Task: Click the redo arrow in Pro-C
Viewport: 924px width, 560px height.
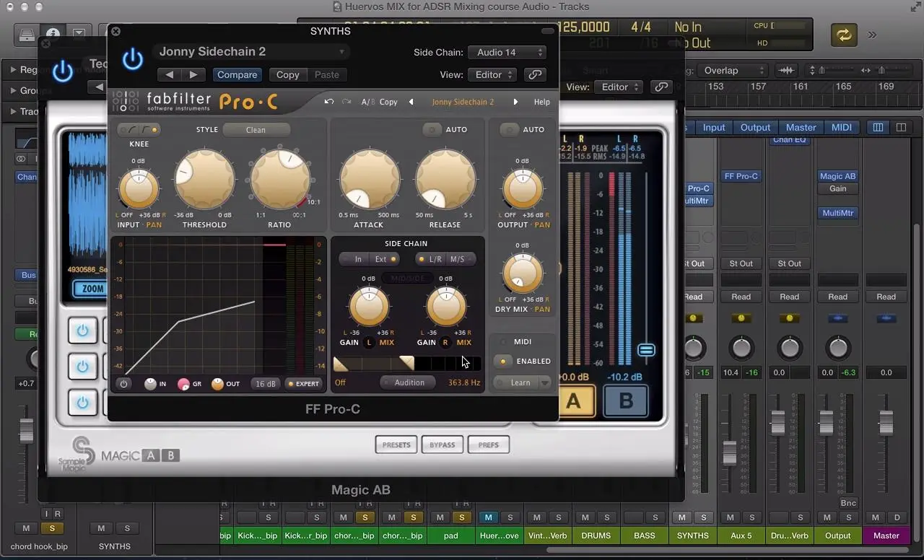Action: 346,102
